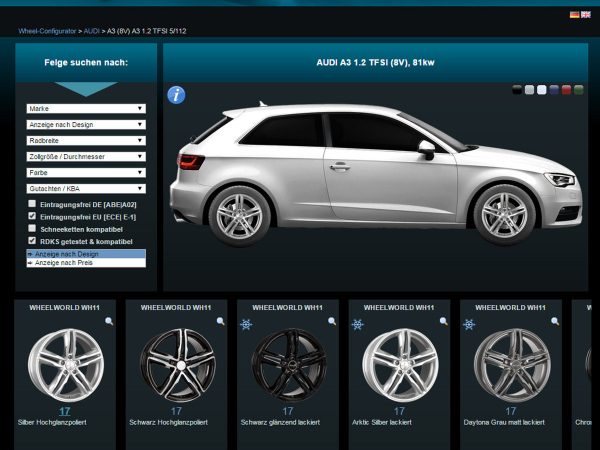Select Schwarz Hochglanzpoliert wheel thumbnail
600x450 pixels.
[x=178, y=365]
